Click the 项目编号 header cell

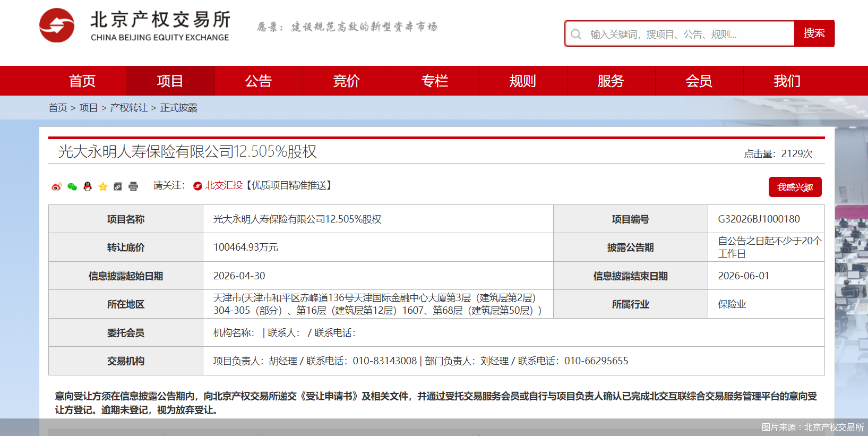pyautogui.click(x=631, y=219)
